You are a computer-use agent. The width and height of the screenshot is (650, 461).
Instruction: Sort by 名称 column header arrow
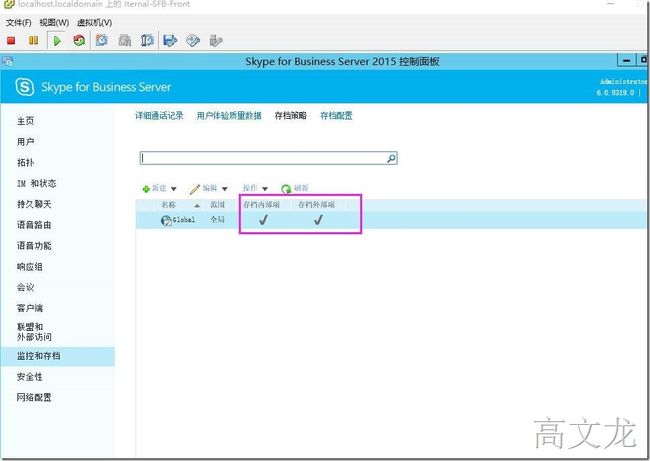click(x=197, y=205)
